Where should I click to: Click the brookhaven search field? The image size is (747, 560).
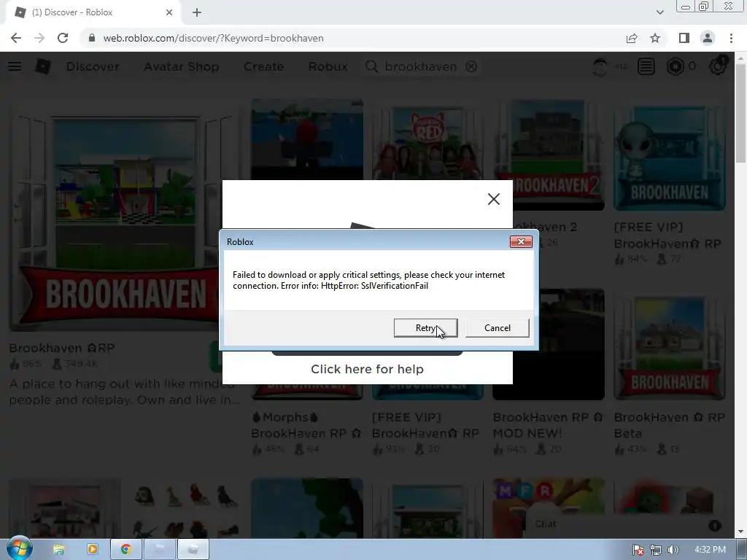420,66
